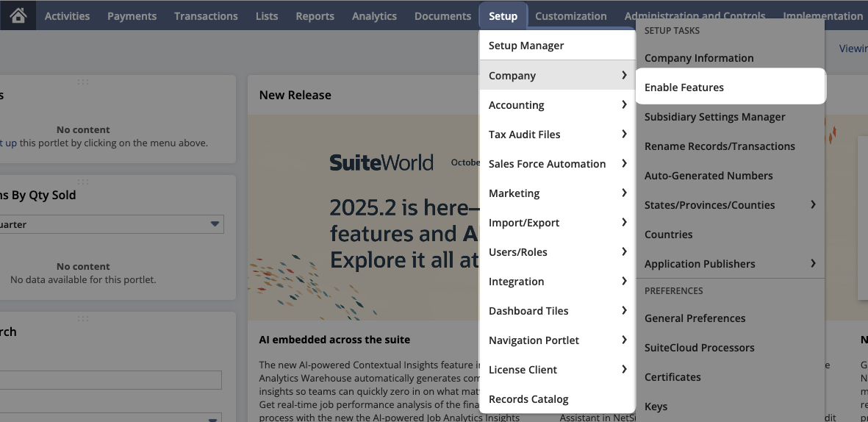Open Certificates preference
Screen dimensions: 868x422
[x=730, y=376]
